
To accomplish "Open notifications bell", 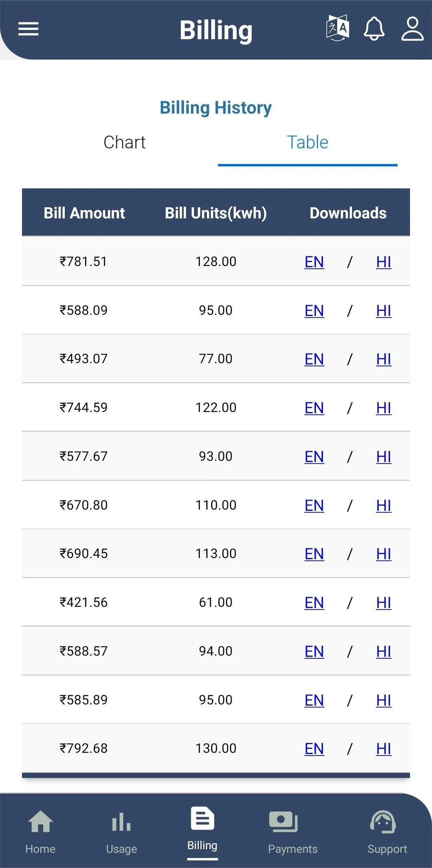I will (x=374, y=28).
